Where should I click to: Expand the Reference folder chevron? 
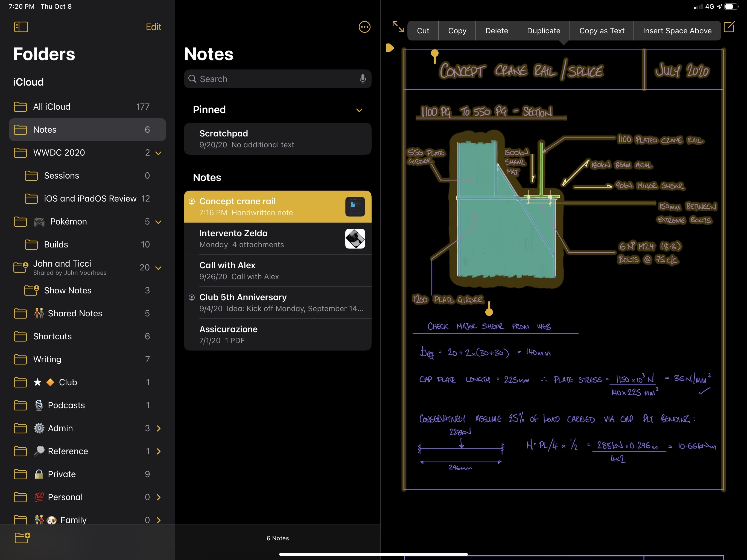coord(159,451)
